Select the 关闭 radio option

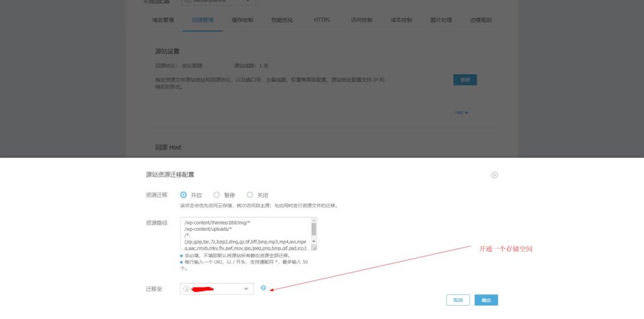250,195
